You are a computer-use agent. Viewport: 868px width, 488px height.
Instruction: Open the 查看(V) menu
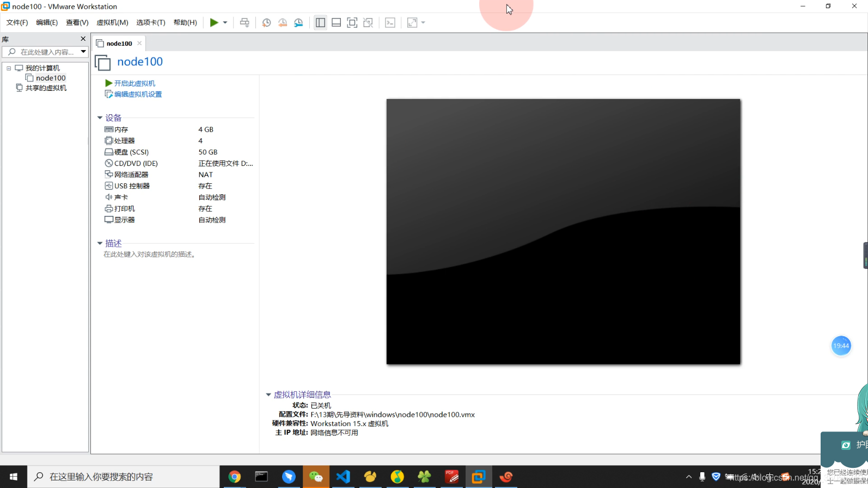click(77, 22)
